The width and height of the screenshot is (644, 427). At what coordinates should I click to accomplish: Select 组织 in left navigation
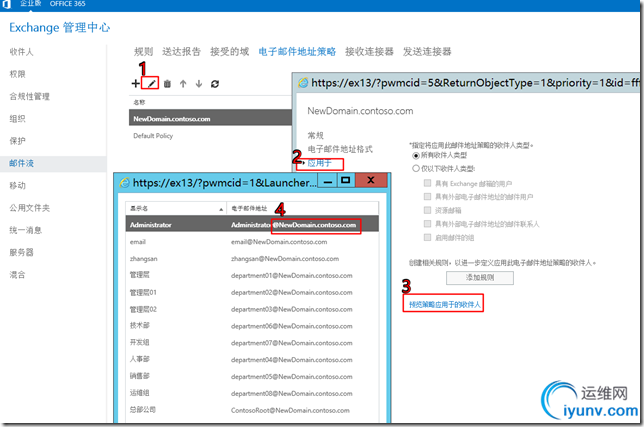[x=17, y=119]
